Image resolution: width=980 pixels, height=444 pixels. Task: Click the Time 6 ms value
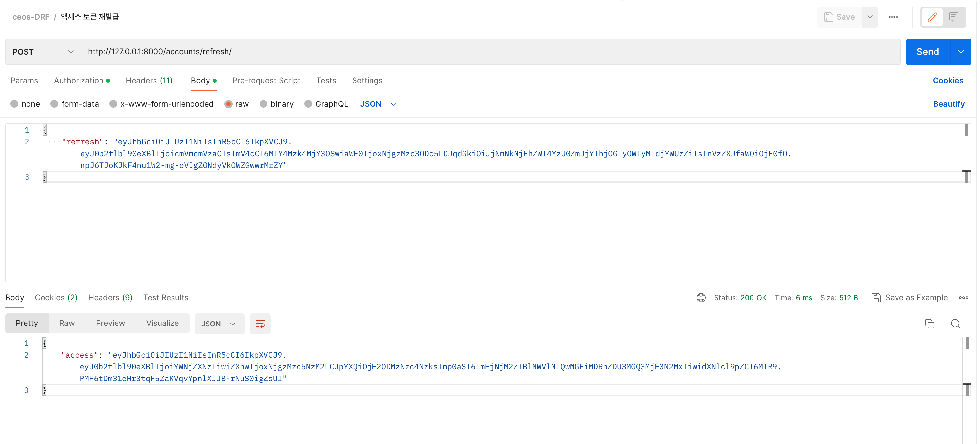[804, 298]
